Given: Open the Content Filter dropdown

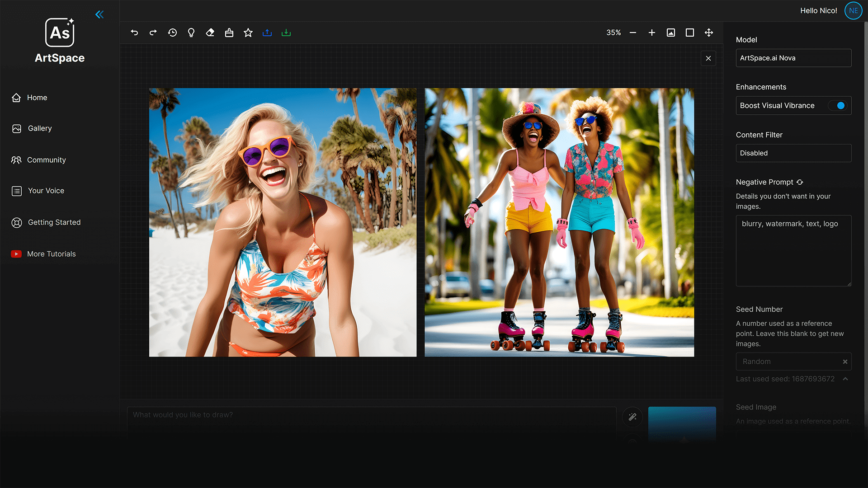Looking at the screenshot, I should 793,153.
